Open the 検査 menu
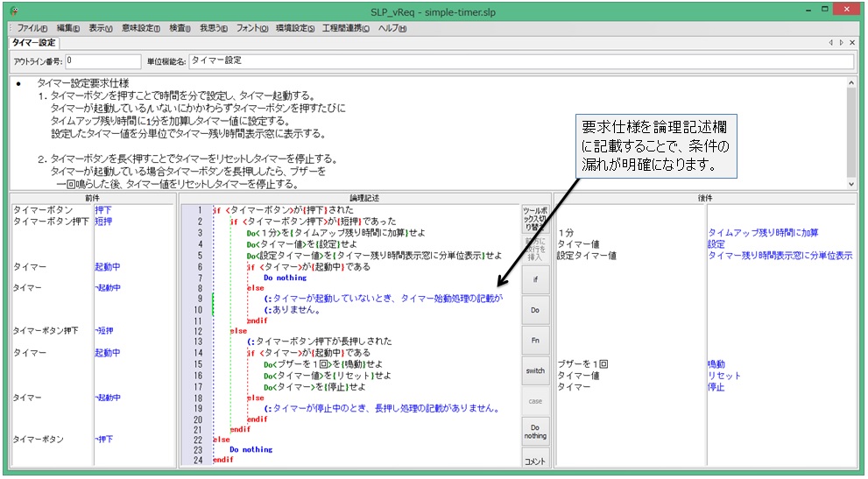The image size is (868, 479). pyautogui.click(x=180, y=28)
